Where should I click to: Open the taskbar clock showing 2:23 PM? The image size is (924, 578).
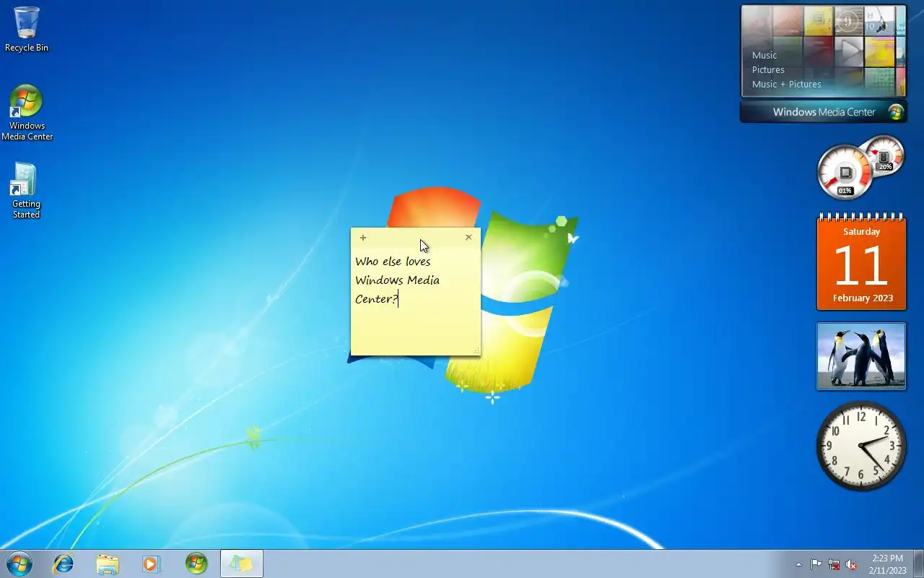pos(887,564)
